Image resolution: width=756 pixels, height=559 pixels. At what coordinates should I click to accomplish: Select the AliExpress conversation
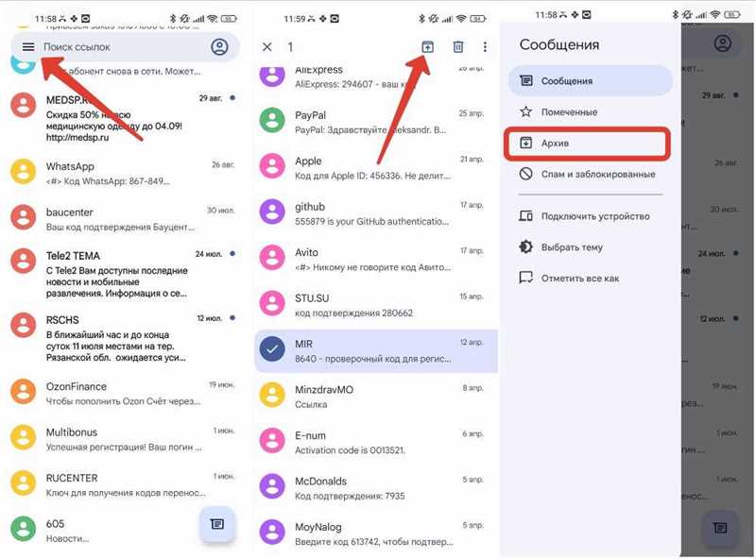[375, 76]
